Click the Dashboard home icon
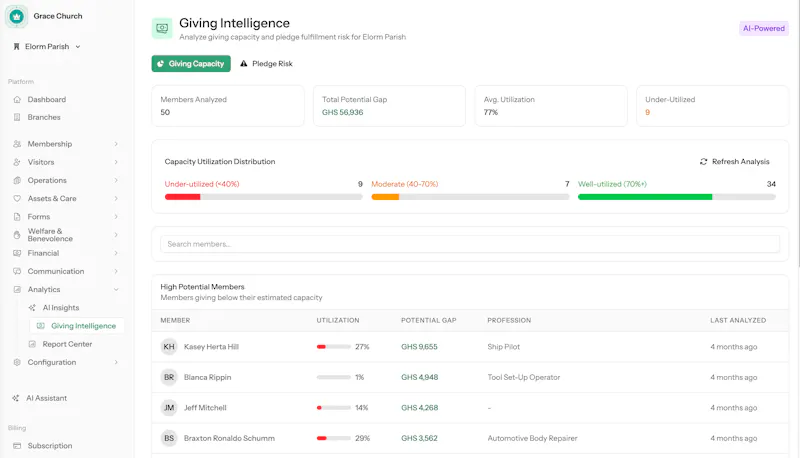The width and height of the screenshot is (800, 458). coord(17,99)
